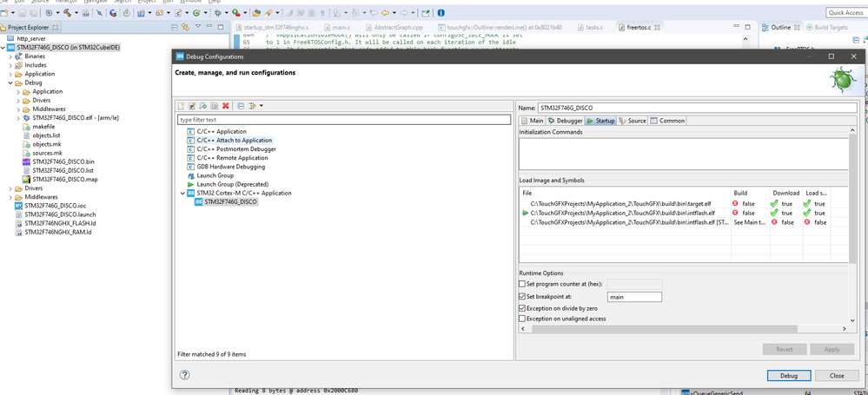This screenshot has height=395, width=868.
Task: Click the breakpoint location field containing main
Action: [634, 297]
